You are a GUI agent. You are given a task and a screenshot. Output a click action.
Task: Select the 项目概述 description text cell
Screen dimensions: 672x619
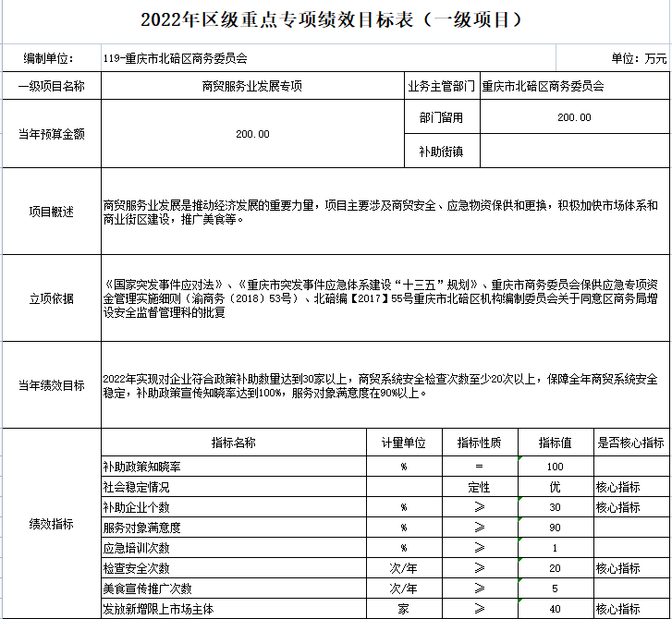click(x=385, y=212)
